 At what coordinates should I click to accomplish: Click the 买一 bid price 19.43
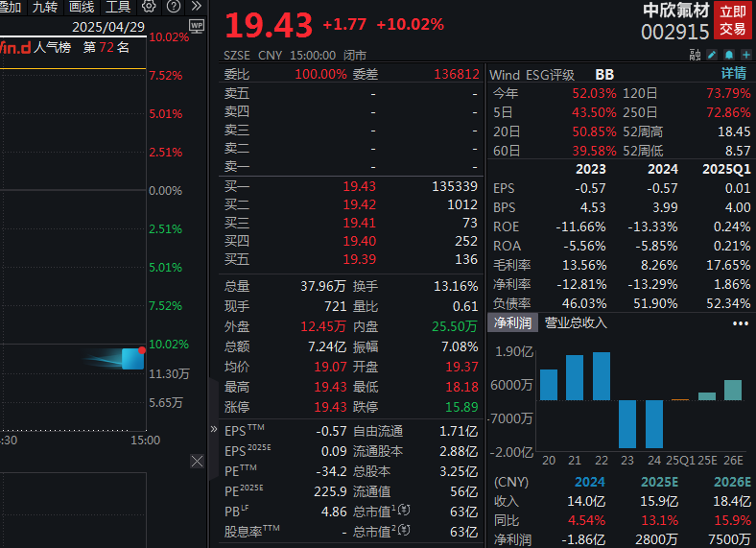[x=359, y=186]
